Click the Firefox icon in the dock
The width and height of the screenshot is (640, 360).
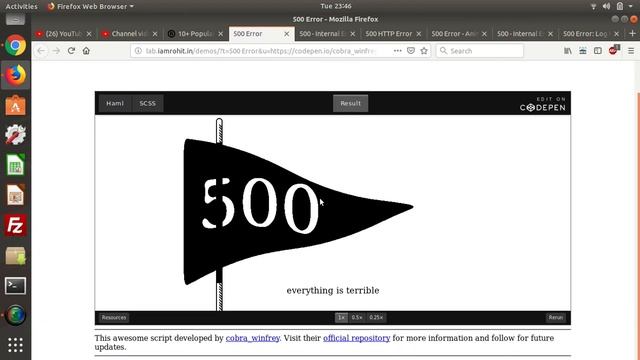pyautogui.click(x=16, y=75)
